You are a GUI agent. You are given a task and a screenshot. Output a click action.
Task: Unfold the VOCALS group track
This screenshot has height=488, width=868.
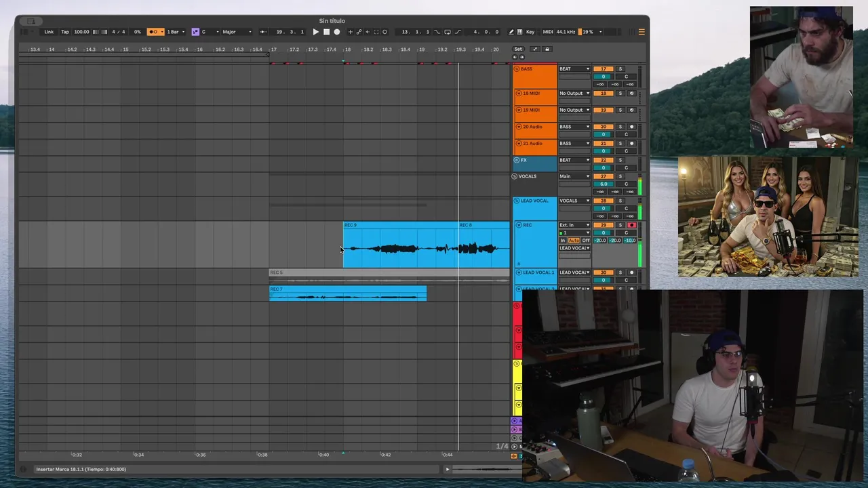[515, 176]
